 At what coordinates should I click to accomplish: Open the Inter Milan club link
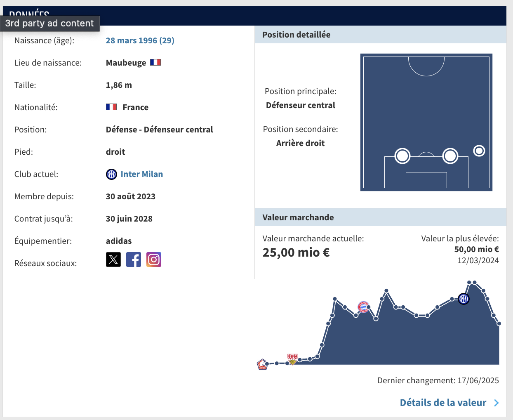pyautogui.click(x=141, y=174)
